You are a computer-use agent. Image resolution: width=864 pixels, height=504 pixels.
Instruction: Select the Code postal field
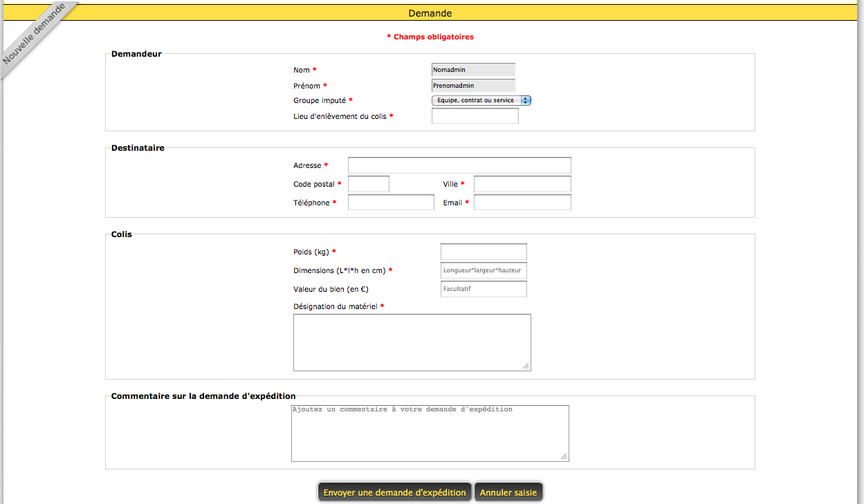368,184
